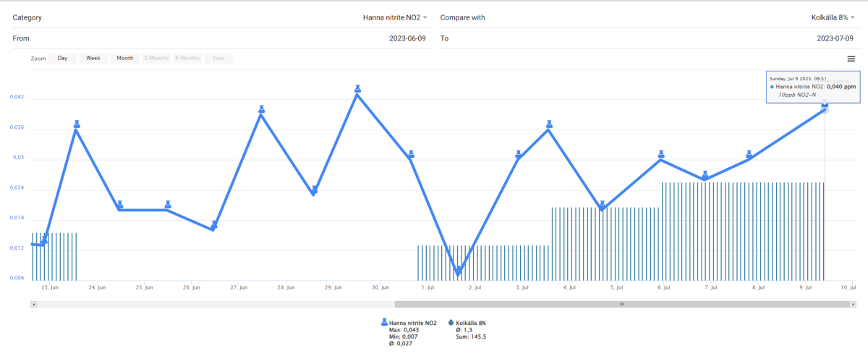Click flask marker peaking near 24. Jun

(77, 124)
